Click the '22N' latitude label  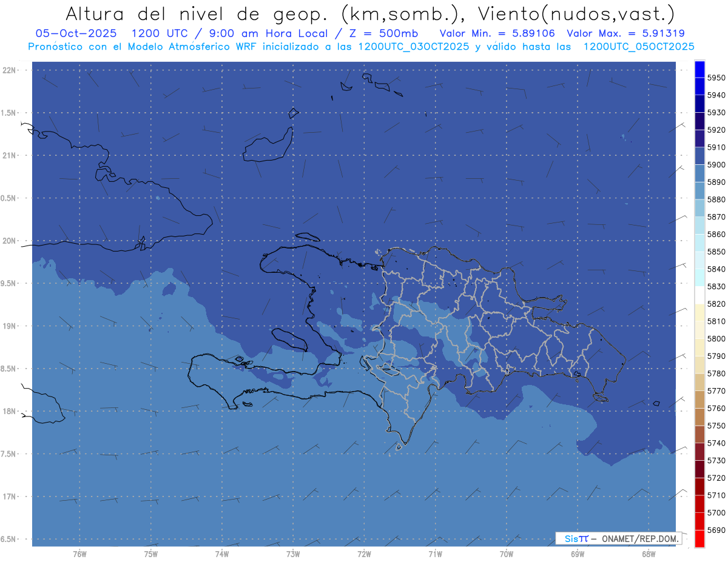(x=8, y=70)
